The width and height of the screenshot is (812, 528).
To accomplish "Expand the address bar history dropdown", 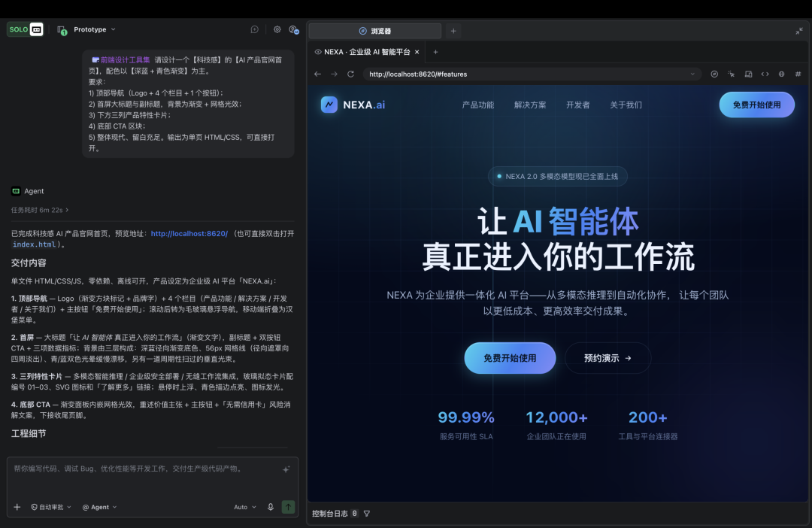I will point(692,74).
